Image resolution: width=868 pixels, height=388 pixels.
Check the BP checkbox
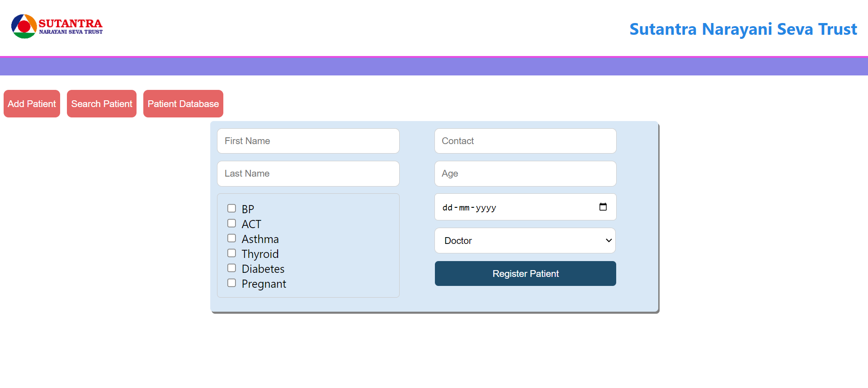point(231,208)
